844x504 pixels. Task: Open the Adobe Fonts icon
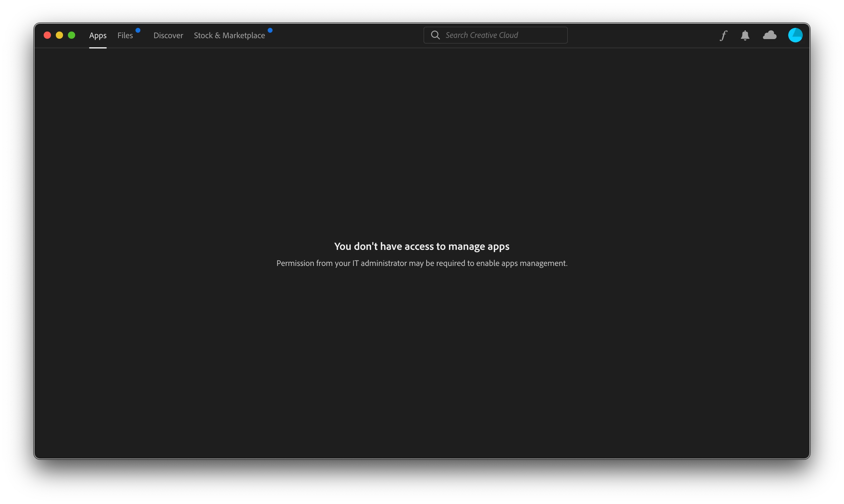point(723,35)
